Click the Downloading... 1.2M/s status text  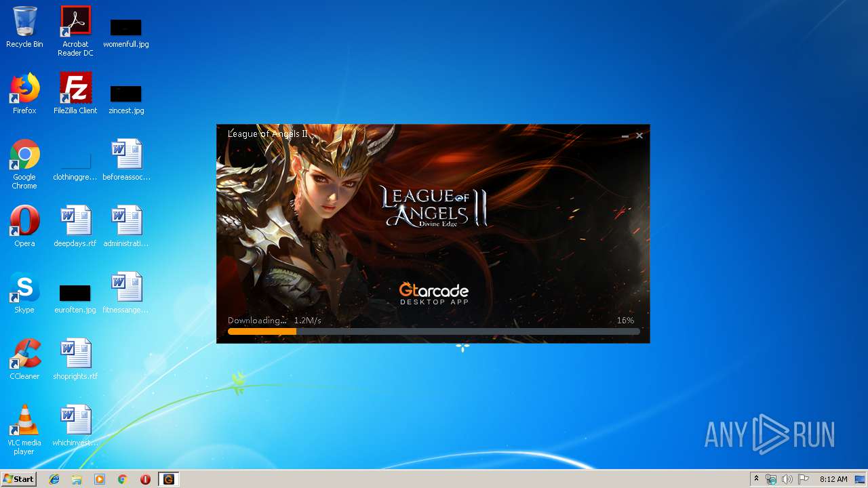click(x=275, y=320)
